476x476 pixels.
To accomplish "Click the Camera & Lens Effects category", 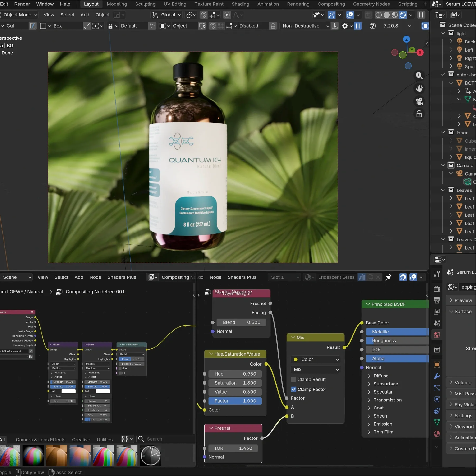I will (x=40, y=440).
